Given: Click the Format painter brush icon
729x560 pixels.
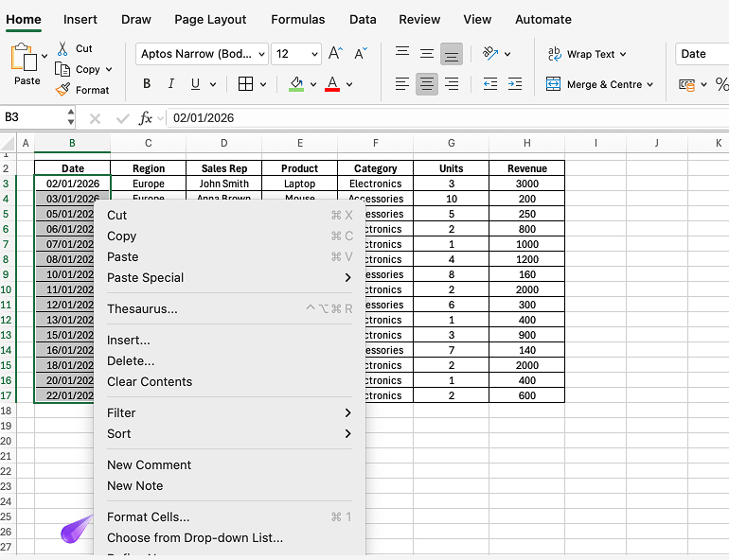Looking at the screenshot, I should [x=62, y=90].
